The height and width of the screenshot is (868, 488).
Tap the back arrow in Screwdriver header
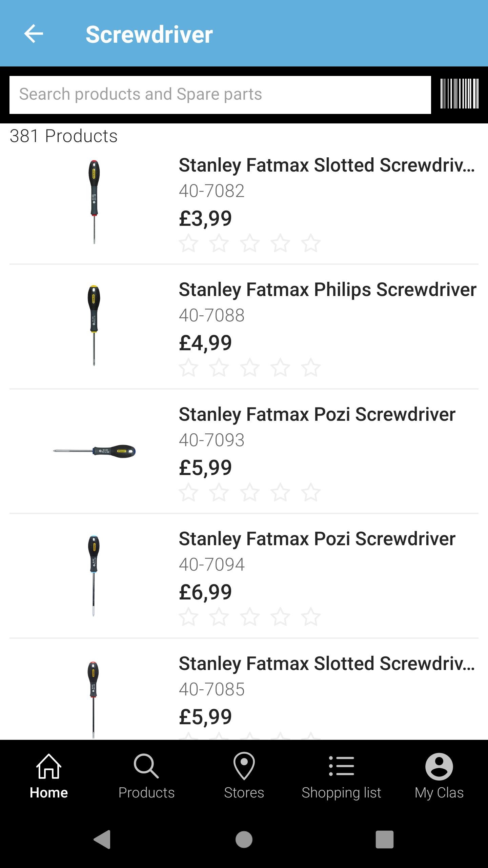[x=34, y=34]
